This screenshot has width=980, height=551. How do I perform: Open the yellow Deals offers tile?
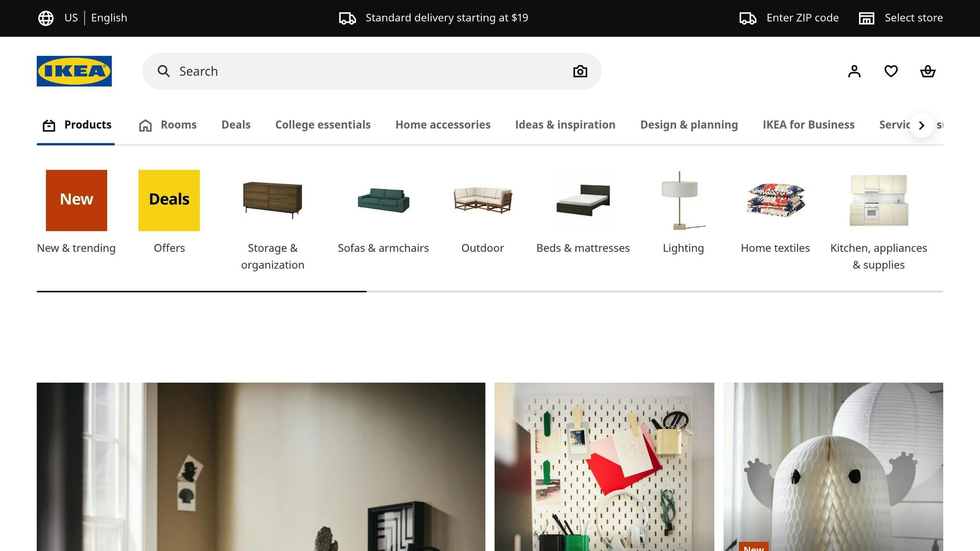169,200
